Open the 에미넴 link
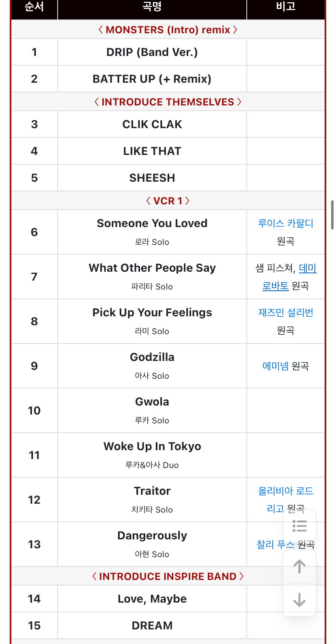Viewport: 336px width, 644px height. click(x=276, y=366)
